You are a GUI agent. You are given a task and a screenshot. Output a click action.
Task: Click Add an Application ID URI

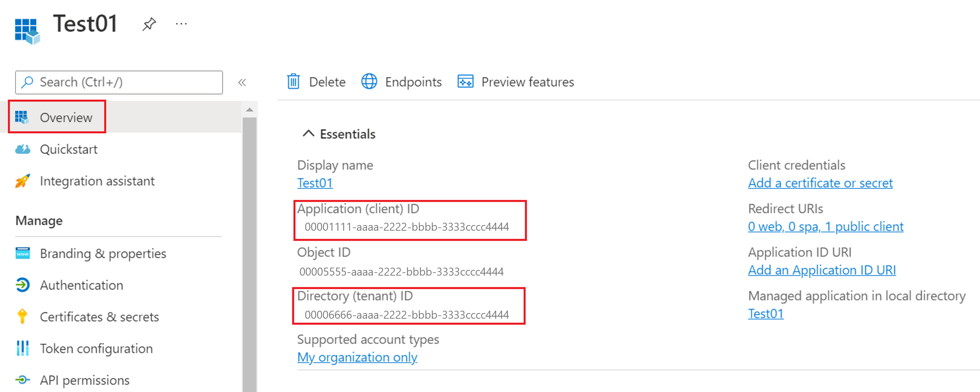pyautogui.click(x=822, y=270)
